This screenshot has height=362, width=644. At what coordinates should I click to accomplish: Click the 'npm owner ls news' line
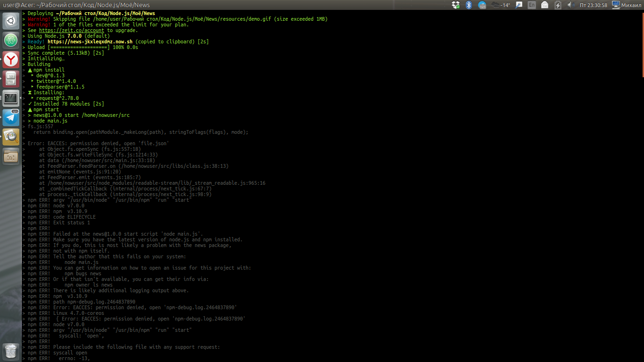[89, 285]
